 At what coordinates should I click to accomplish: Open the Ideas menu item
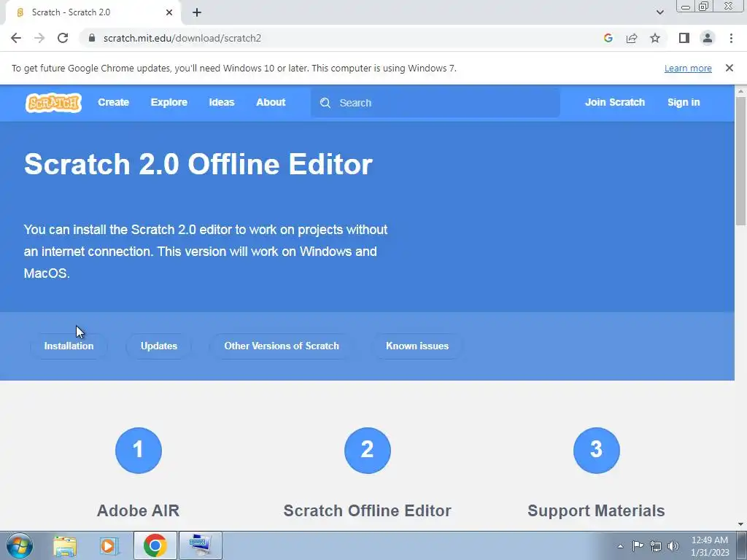222,102
